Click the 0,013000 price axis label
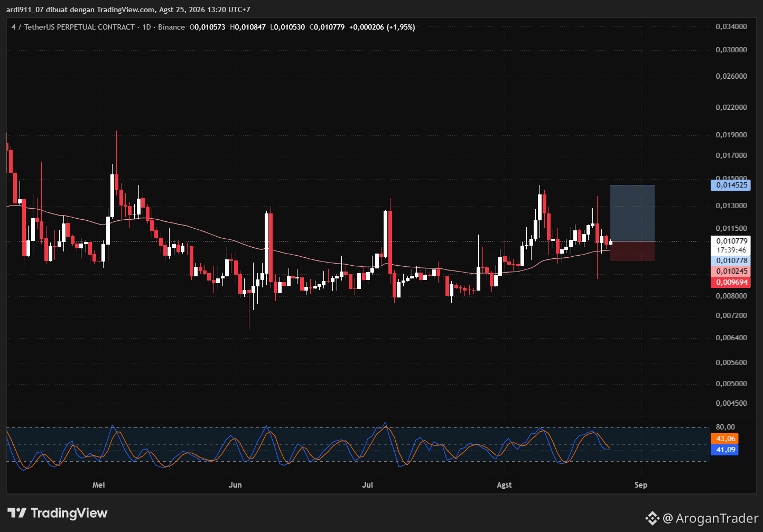 click(x=731, y=206)
